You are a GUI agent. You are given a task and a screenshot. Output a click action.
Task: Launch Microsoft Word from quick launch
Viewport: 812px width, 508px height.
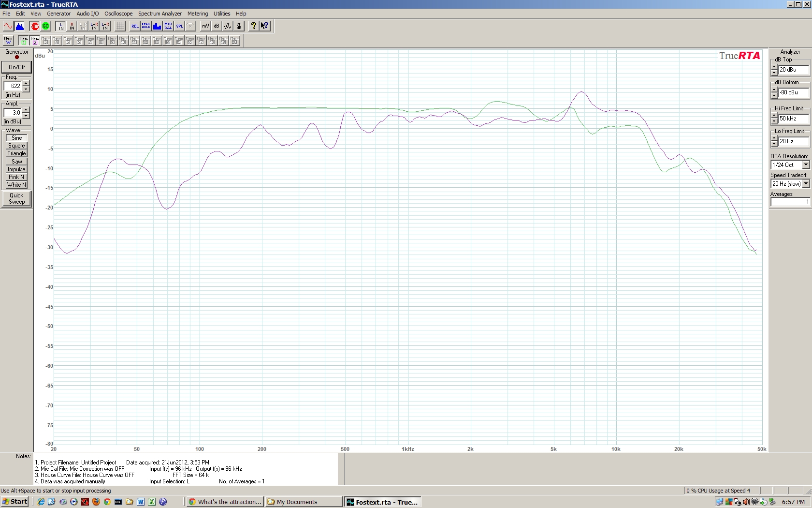(141, 502)
